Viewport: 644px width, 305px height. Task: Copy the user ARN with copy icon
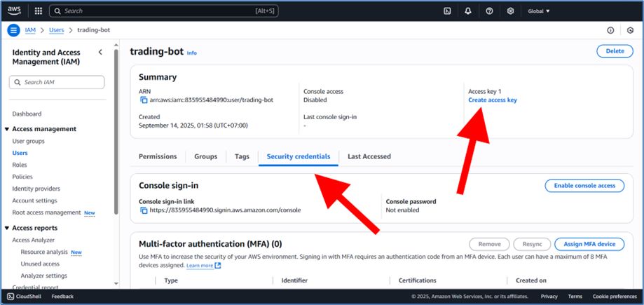(x=144, y=100)
